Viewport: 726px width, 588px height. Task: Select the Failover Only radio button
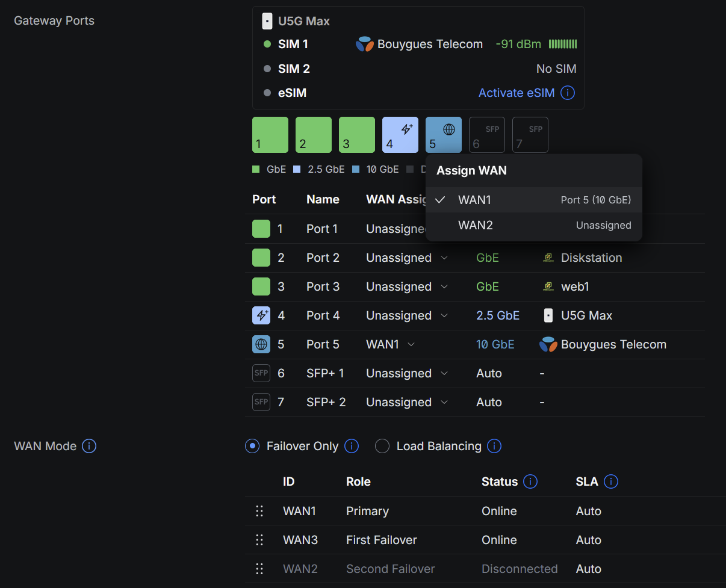click(252, 446)
